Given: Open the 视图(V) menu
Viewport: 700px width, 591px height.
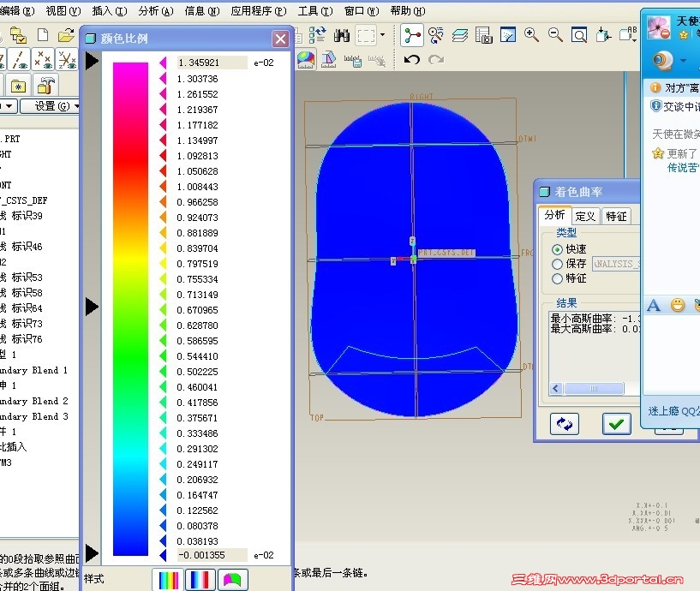Looking at the screenshot, I should [63, 11].
